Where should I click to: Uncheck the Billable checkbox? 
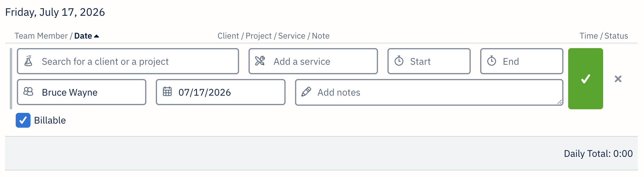pos(23,120)
